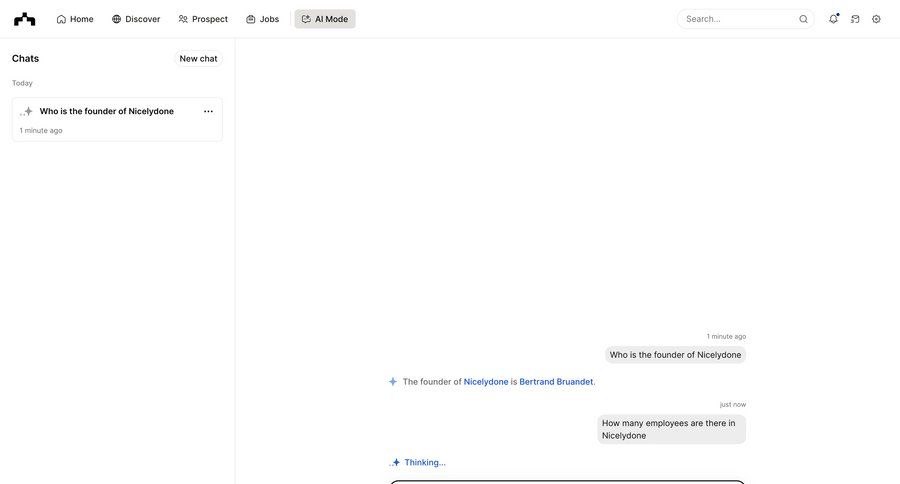Viewport: 900px width, 484px height.
Task: Open the three-dot menu of the chat item
Action: [x=208, y=111]
